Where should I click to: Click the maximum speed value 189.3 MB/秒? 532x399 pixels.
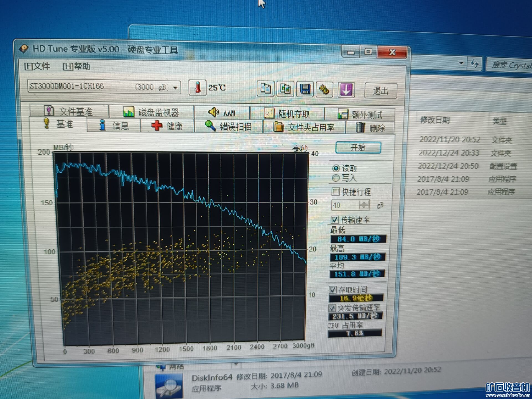tap(358, 257)
